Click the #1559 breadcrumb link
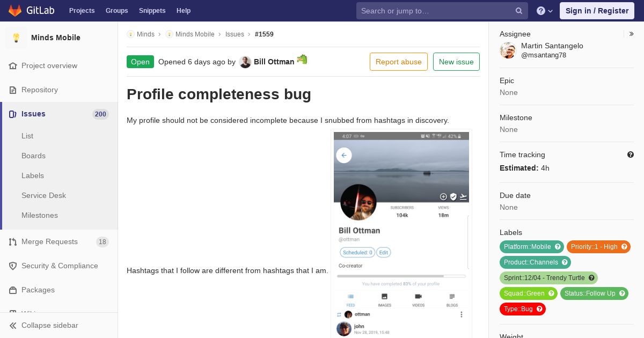This screenshot has width=644, height=338. [x=264, y=34]
